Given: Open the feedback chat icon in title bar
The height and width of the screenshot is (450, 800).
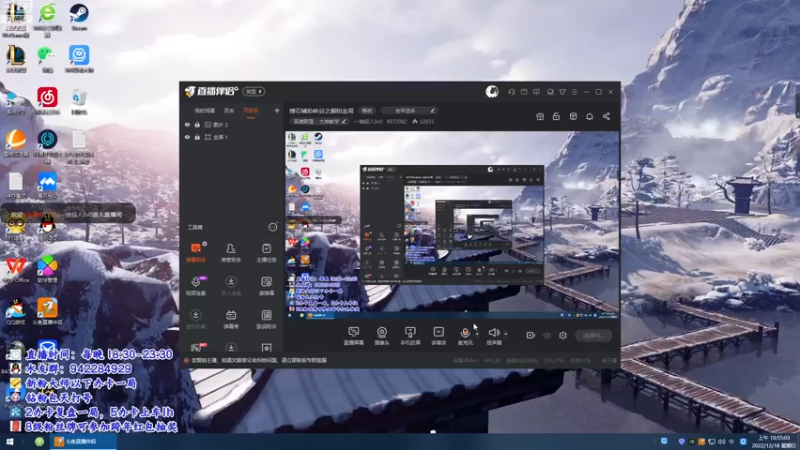Looking at the screenshot, I should [x=536, y=92].
